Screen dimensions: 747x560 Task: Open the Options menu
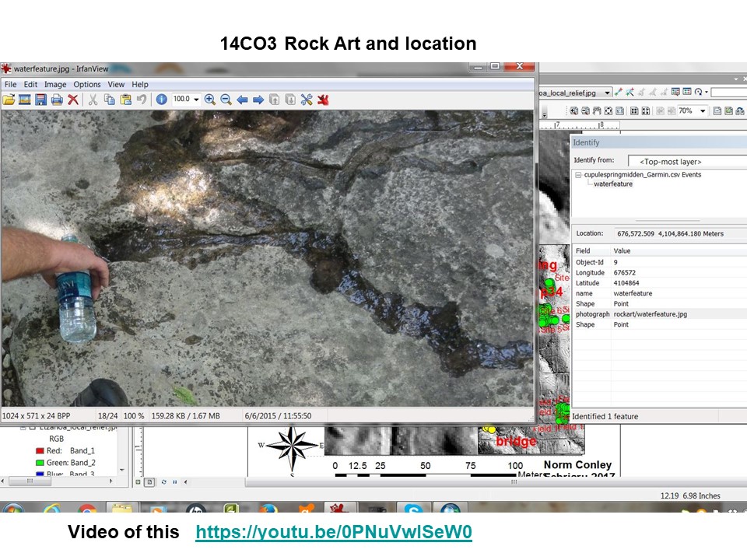click(87, 84)
